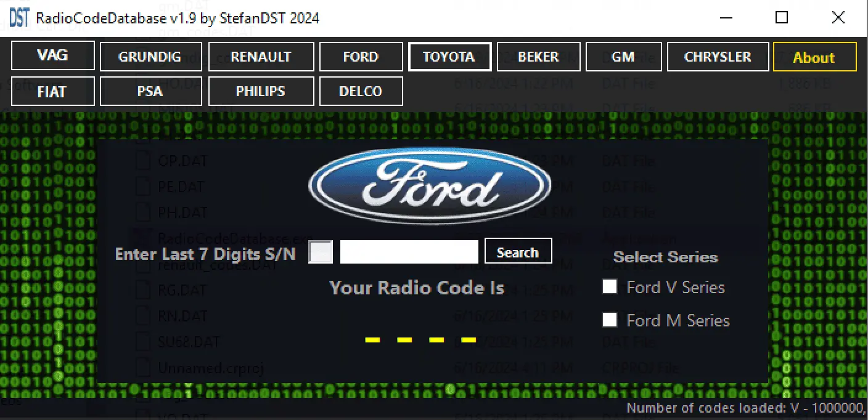Click the DST app icon in title bar

pyautogui.click(x=19, y=18)
